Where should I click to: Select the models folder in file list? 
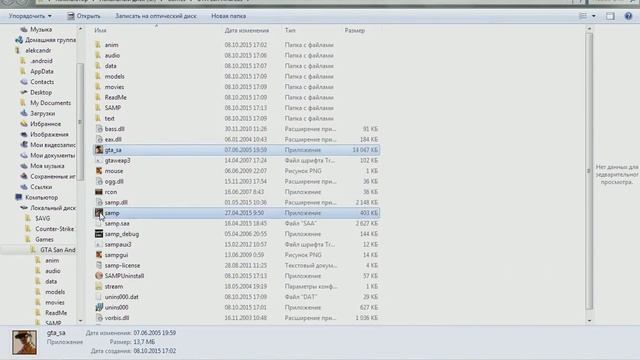coord(114,76)
